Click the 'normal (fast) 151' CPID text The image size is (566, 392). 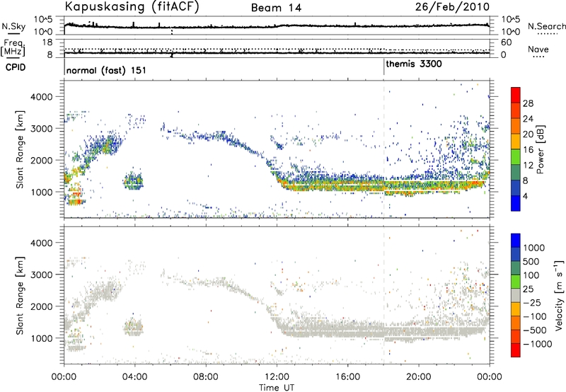(107, 70)
